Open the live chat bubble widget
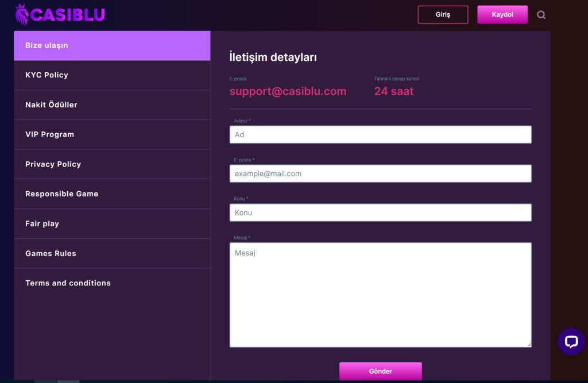 point(571,342)
